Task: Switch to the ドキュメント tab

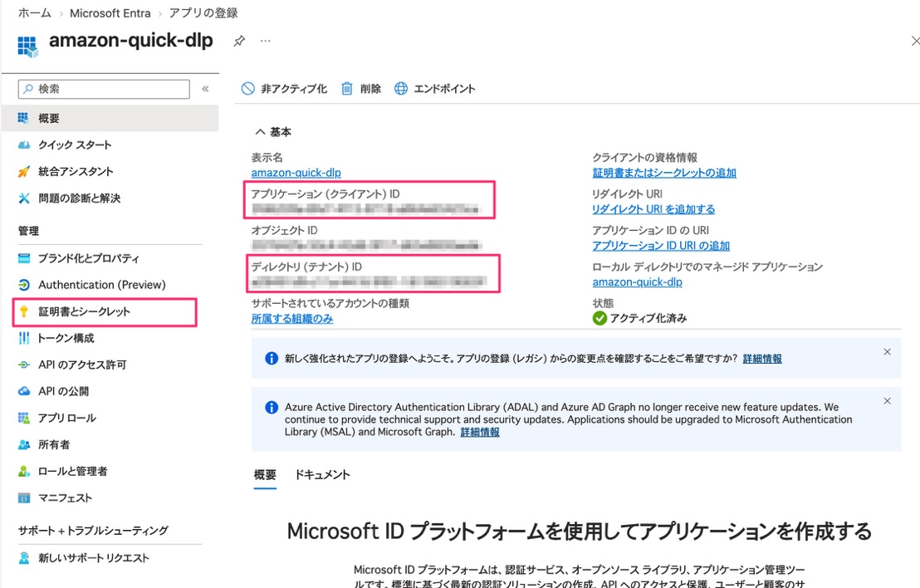Action: [322, 475]
